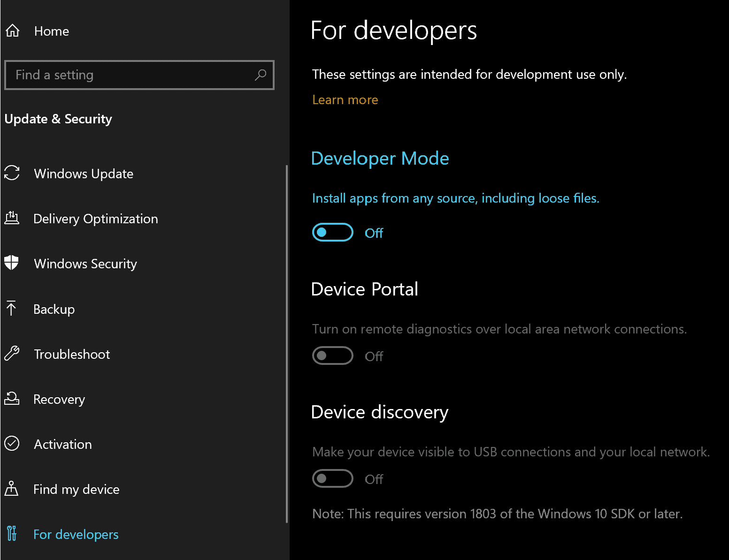Open the Learn more link
Screen dimensions: 729x560
(x=345, y=100)
